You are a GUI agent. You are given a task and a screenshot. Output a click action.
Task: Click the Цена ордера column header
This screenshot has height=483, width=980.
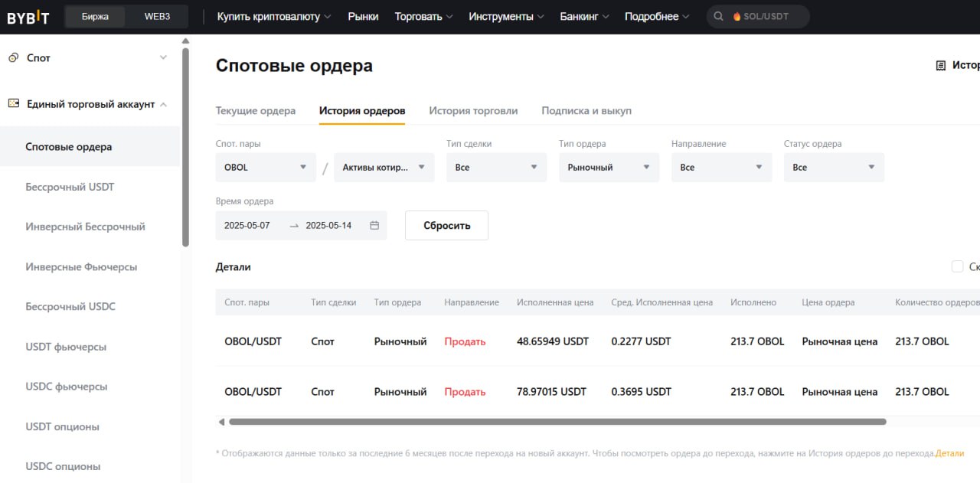[828, 302]
